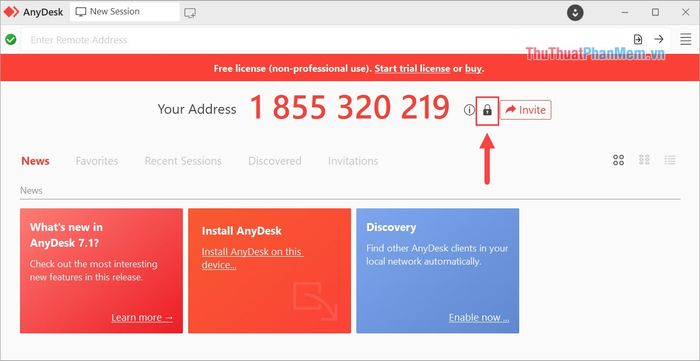The width and height of the screenshot is (700, 361).
Task: Click the Discovery card title
Action: coord(391,227)
